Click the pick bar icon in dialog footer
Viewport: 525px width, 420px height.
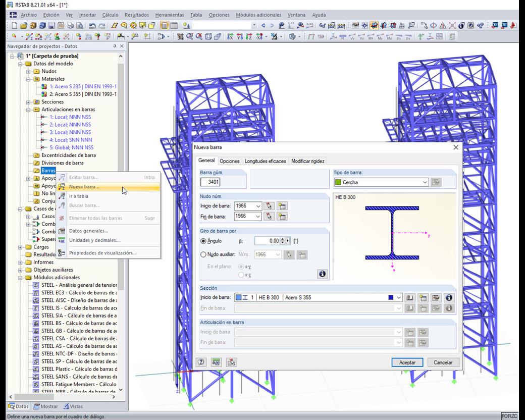(231, 362)
